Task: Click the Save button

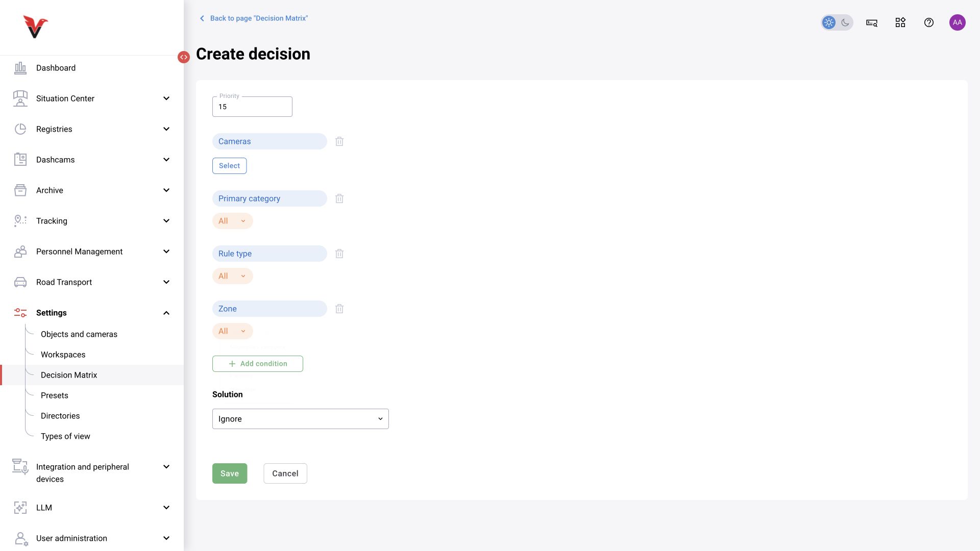Action: [x=230, y=473]
